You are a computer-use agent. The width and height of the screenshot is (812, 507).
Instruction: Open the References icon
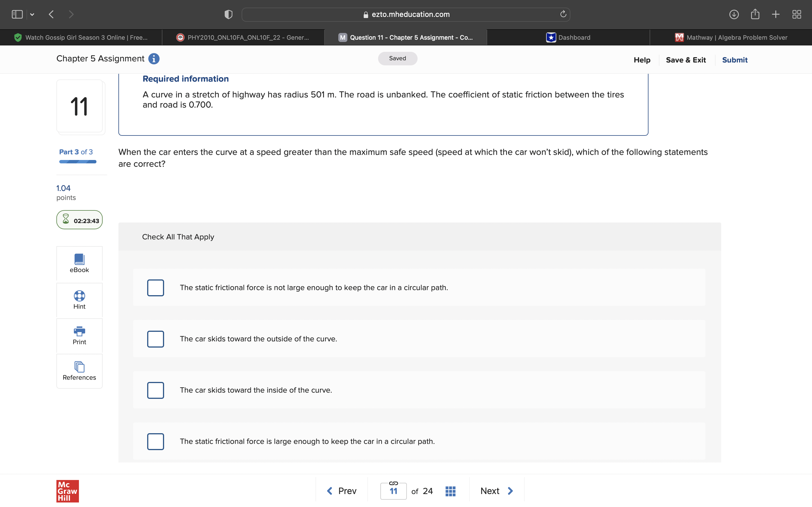[x=79, y=367]
